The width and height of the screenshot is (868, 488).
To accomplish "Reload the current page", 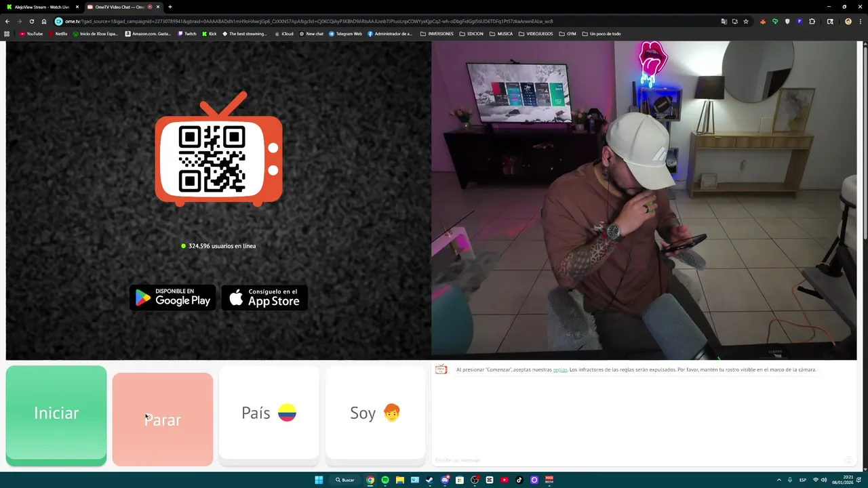I will (x=32, y=22).
